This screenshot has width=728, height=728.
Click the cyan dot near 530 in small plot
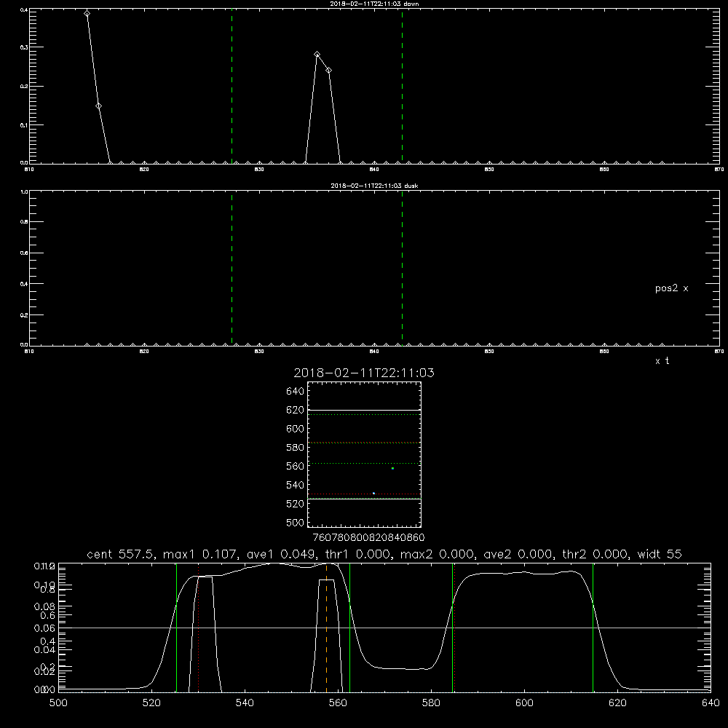pyautogui.click(x=373, y=493)
